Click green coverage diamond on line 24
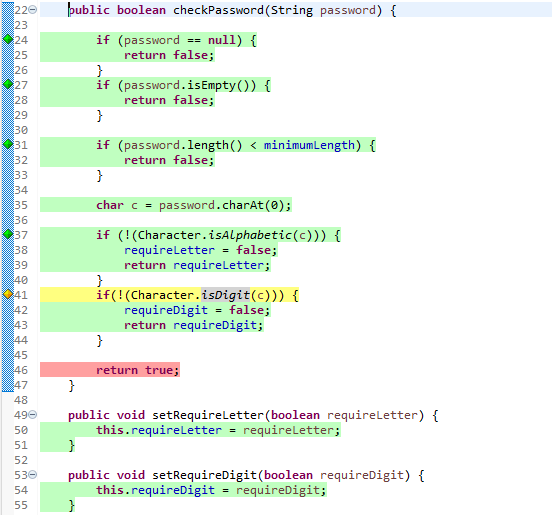Screen dimensions: 552x515 (8, 39)
